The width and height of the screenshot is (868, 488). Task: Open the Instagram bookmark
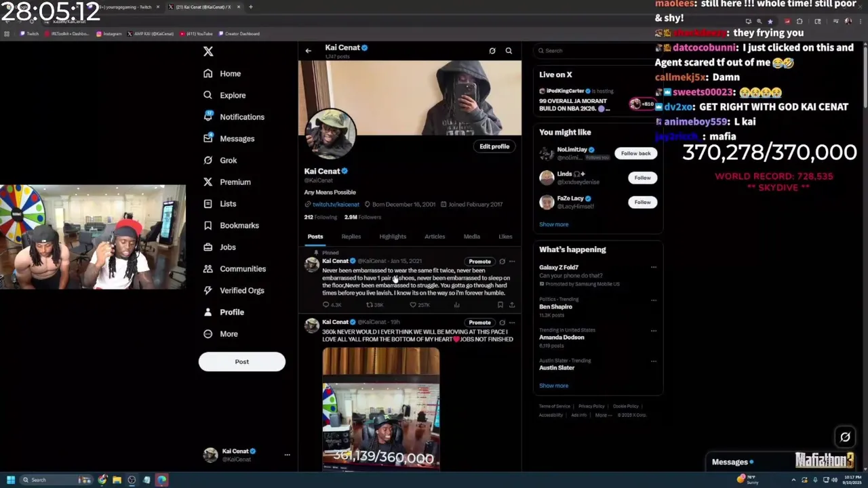pos(109,33)
